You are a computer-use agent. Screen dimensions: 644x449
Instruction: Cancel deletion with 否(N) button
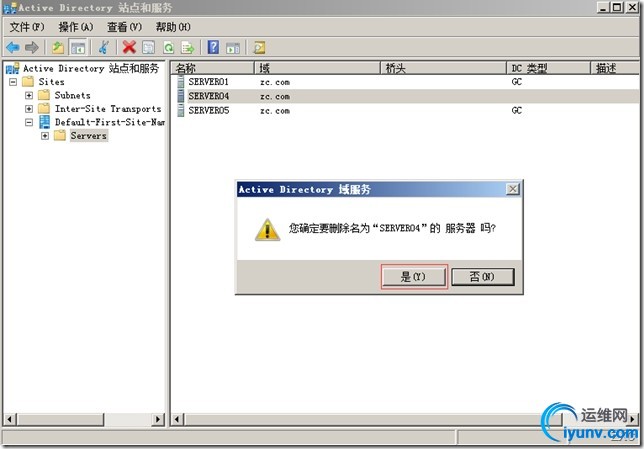tap(483, 277)
